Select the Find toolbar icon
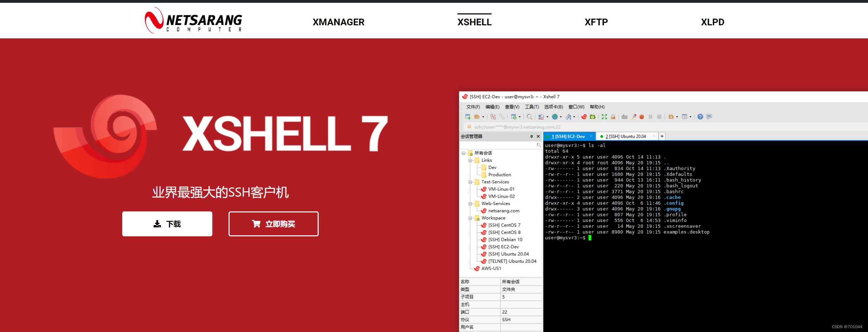Viewport: 868px width, 332px height. tap(530, 117)
